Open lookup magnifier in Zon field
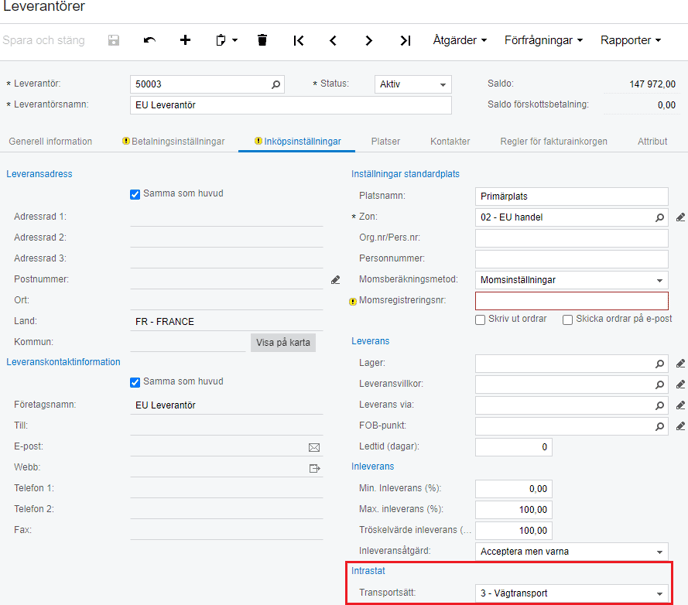Image resolution: width=688 pixels, height=605 pixels. 659,218
